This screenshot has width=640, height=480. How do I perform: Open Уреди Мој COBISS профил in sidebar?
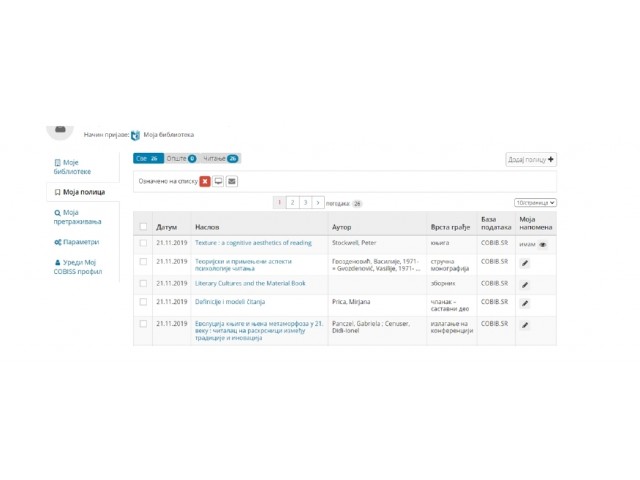point(78,267)
